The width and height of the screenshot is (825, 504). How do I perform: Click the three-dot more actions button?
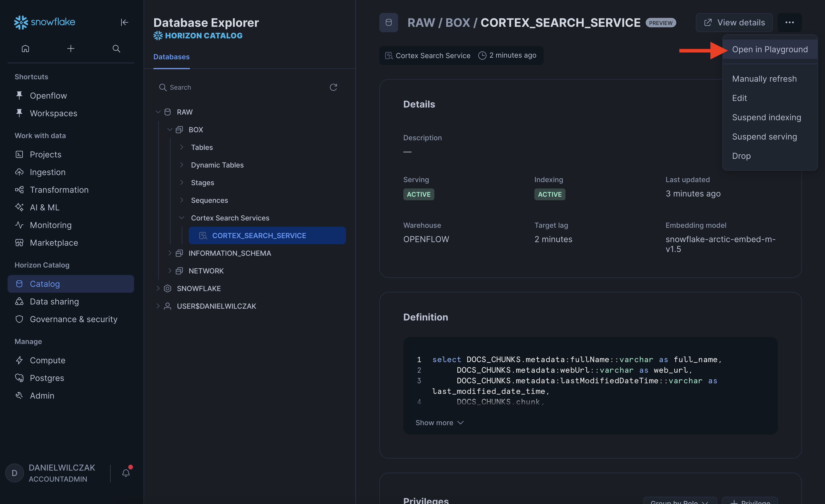(789, 22)
